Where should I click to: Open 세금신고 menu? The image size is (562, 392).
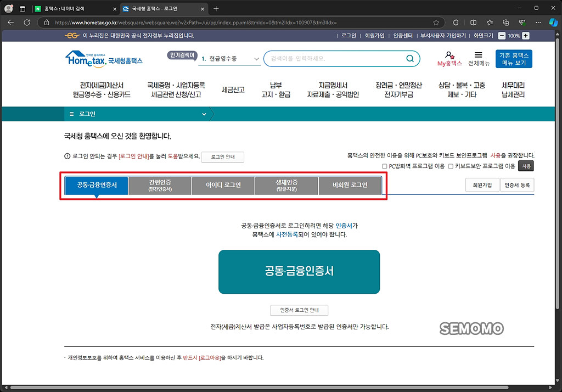[233, 89]
